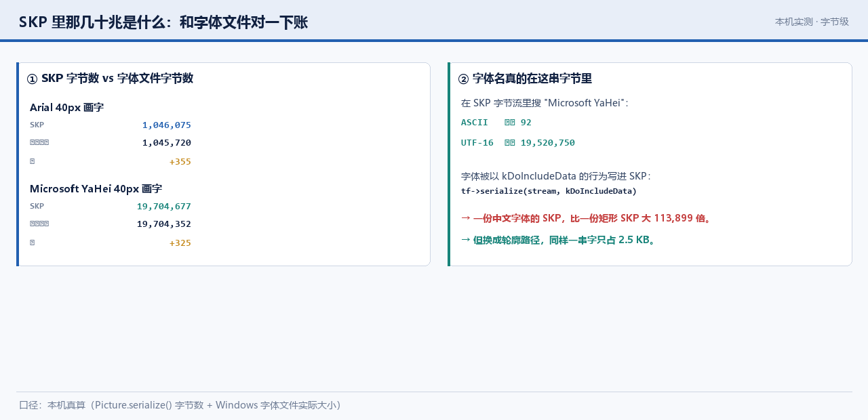This screenshot has height=420, width=868.
Task: Select heading "① SKP 字节数 vs 字体文件字节数"
Action: tap(110, 79)
